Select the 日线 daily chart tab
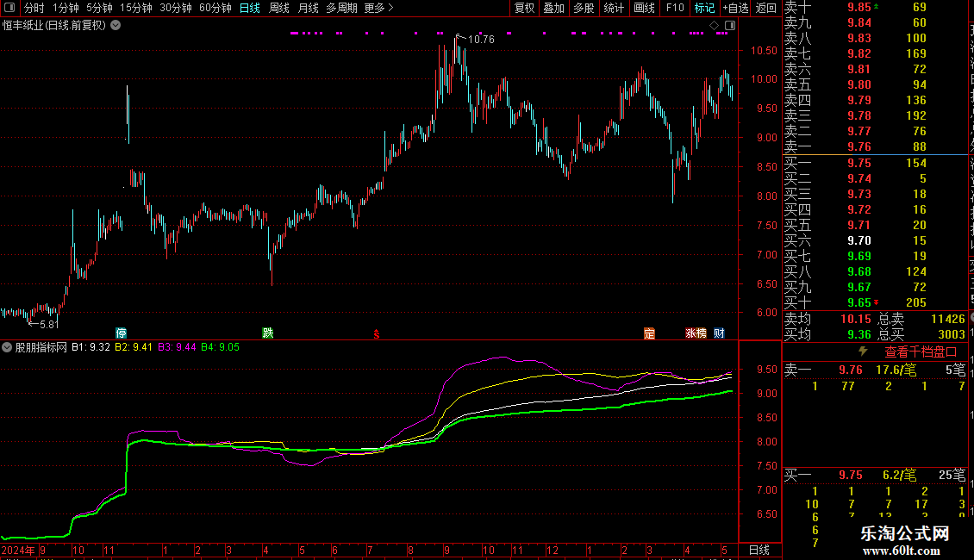Screen dimensions: 974x560 point(250,8)
